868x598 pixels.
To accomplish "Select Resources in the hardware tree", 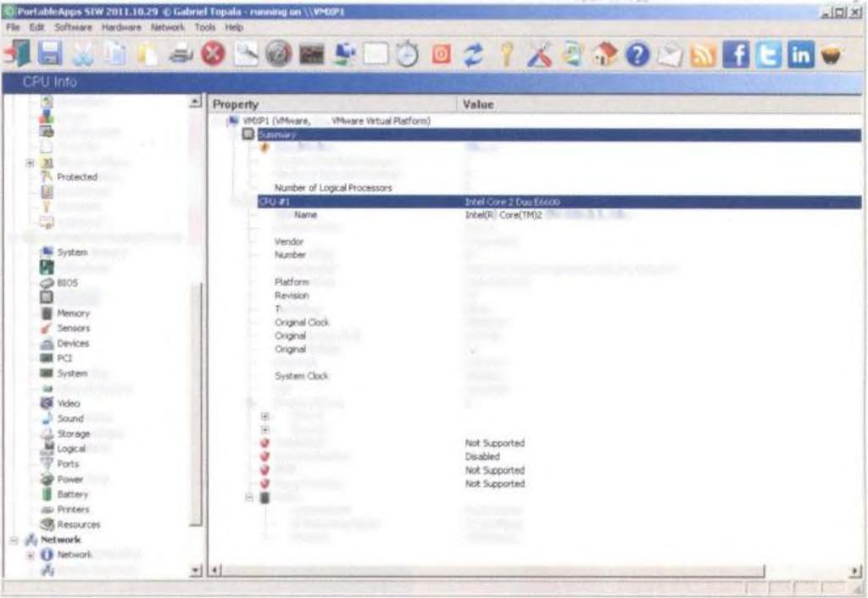I will point(79,524).
